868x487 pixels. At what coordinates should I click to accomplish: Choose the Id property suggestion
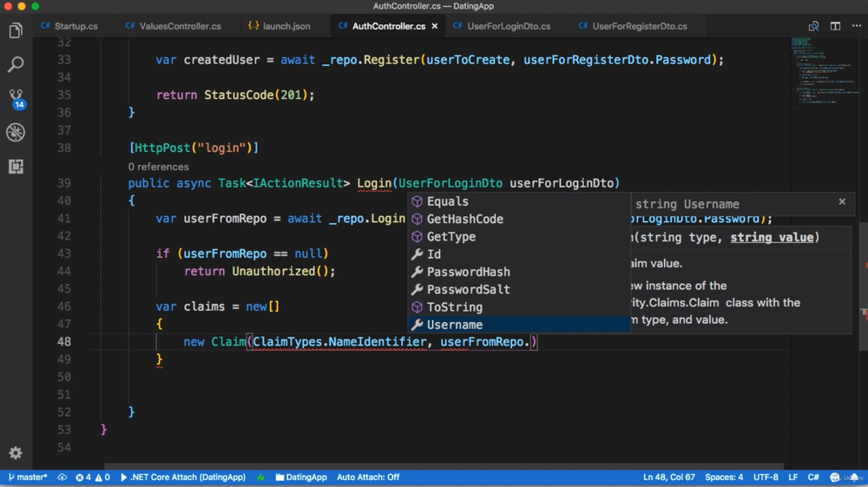tap(519, 254)
